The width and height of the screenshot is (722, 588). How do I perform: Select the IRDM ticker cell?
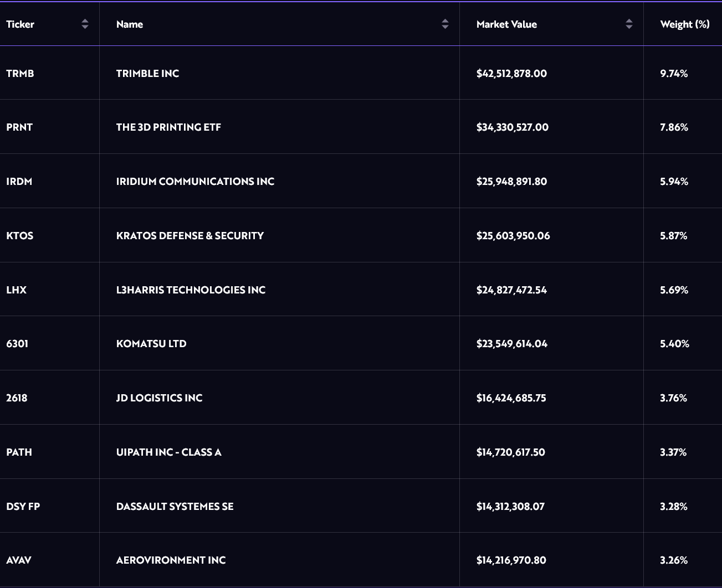tap(19, 182)
